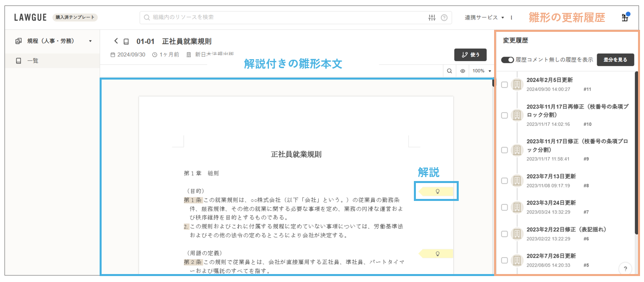Click the search filter sliders icon
Image resolution: width=644 pixels, height=282 pixels.
432,17
